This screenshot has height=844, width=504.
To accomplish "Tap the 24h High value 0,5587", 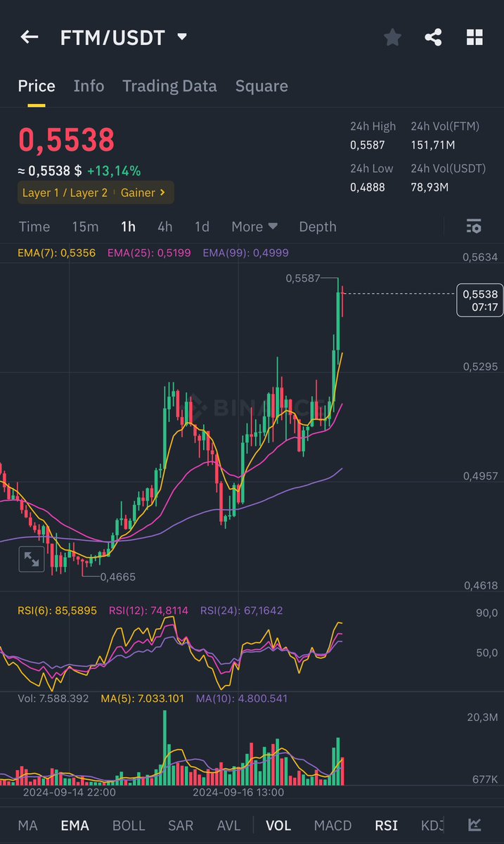I will tap(368, 145).
